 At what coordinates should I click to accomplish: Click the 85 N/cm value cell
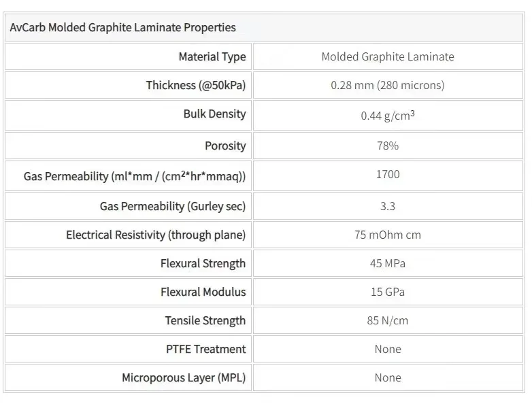point(387,320)
